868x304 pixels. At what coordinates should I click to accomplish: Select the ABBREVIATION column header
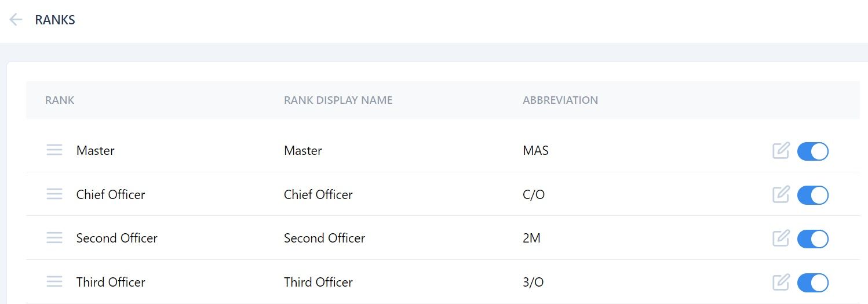click(x=560, y=100)
